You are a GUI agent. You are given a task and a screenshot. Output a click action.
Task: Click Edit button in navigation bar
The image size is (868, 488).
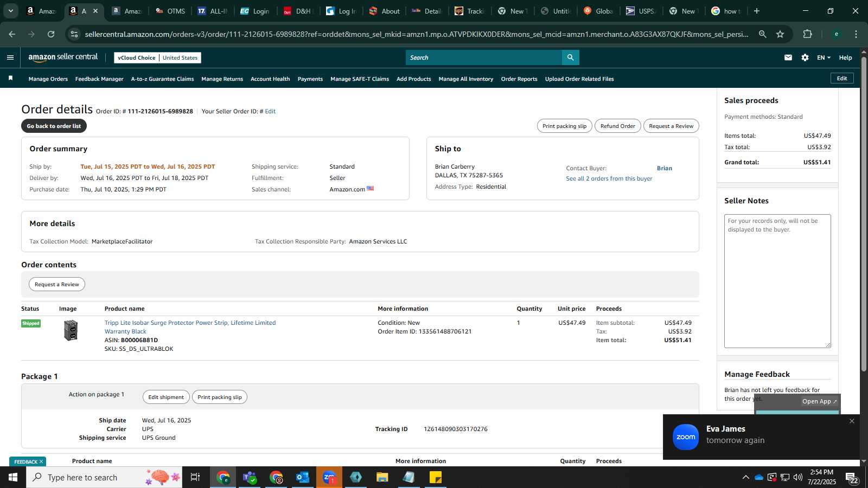842,78
